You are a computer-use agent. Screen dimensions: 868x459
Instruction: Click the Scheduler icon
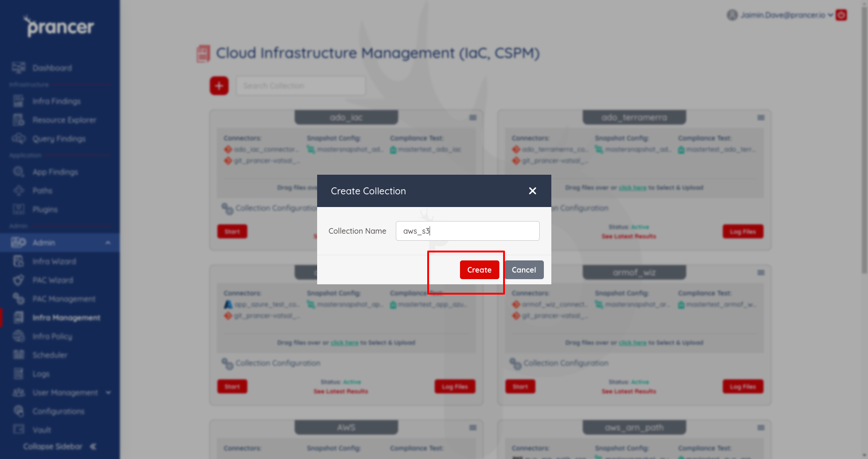coord(19,355)
